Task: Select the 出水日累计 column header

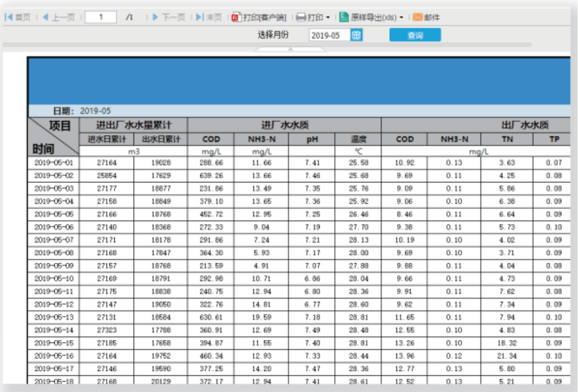Action: pyautogui.click(x=161, y=139)
